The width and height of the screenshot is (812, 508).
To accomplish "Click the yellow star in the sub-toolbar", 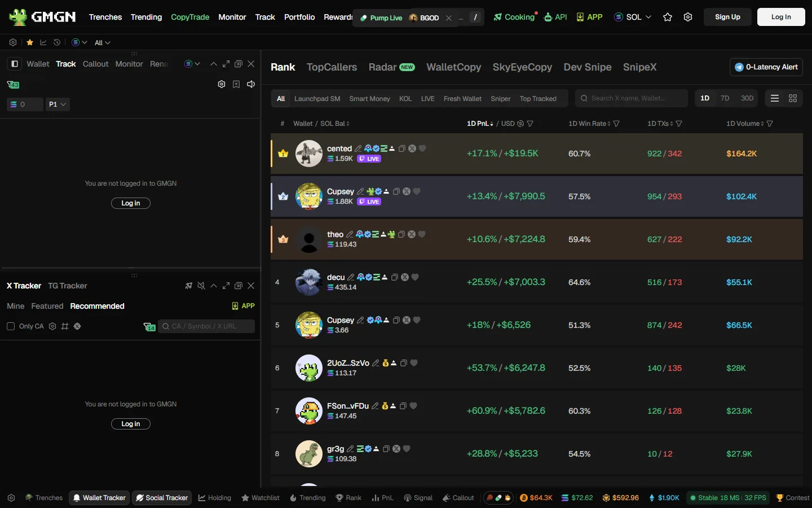I will tap(30, 42).
